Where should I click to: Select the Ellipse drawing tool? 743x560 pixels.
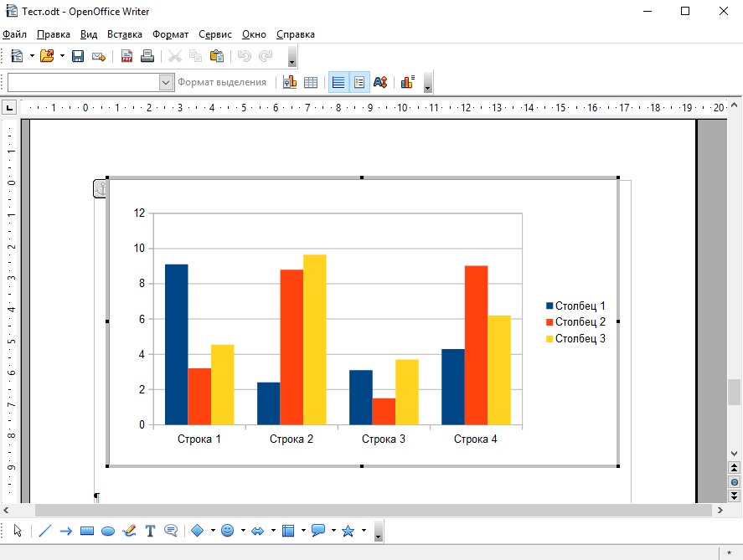coord(108,531)
